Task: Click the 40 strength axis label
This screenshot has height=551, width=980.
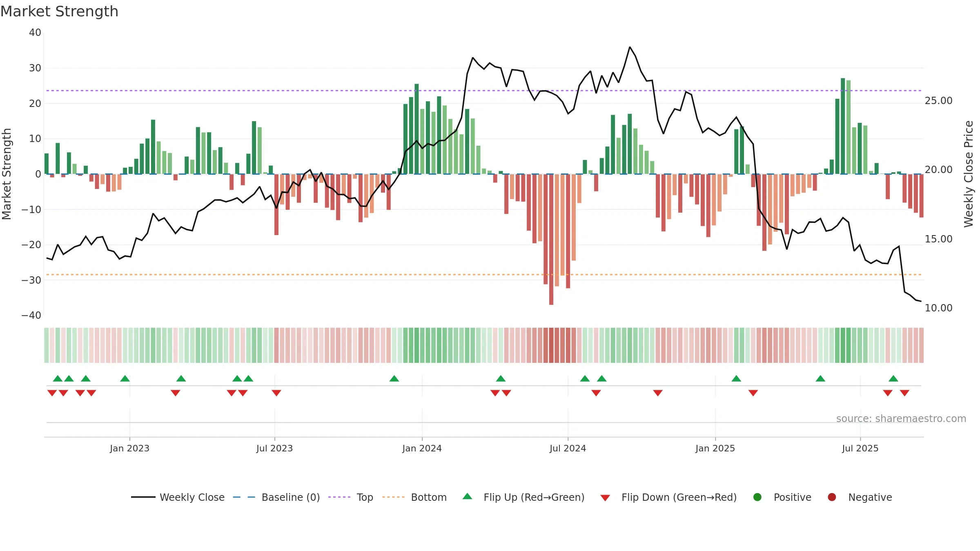Action: point(35,33)
